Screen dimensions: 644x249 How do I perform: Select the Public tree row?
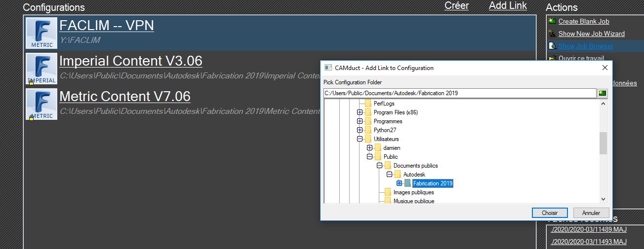391,157
